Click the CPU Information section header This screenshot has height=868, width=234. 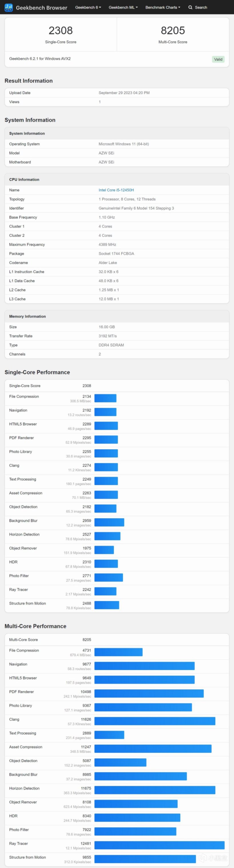click(x=24, y=180)
